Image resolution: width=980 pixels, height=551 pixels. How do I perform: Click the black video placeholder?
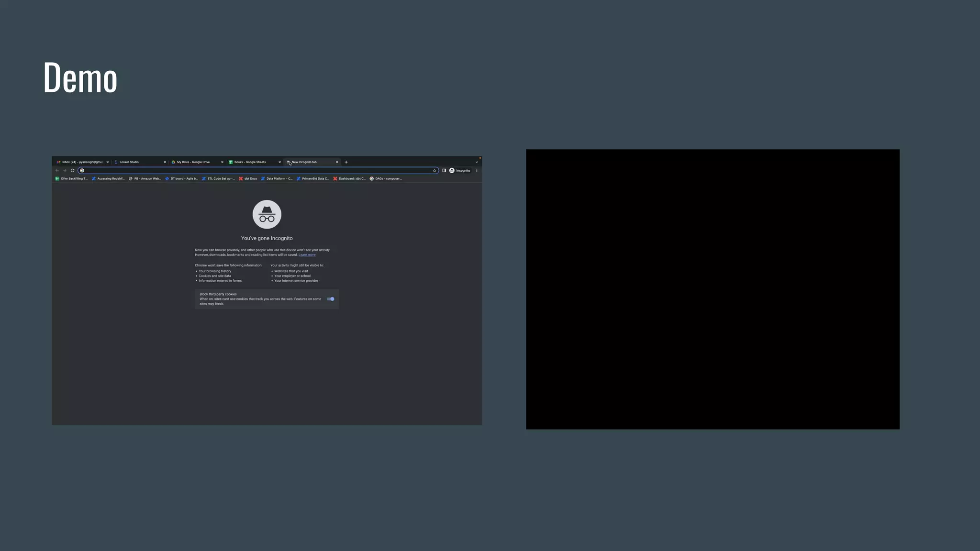[x=713, y=289]
